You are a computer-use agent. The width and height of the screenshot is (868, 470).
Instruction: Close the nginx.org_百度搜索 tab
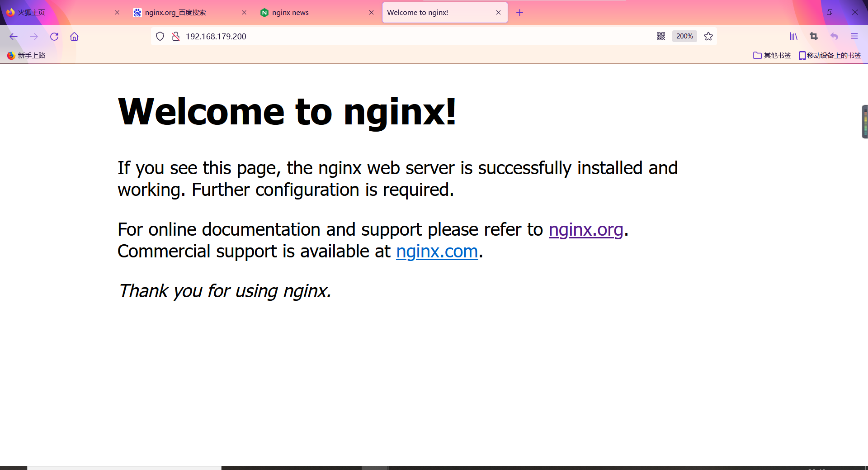244,13
